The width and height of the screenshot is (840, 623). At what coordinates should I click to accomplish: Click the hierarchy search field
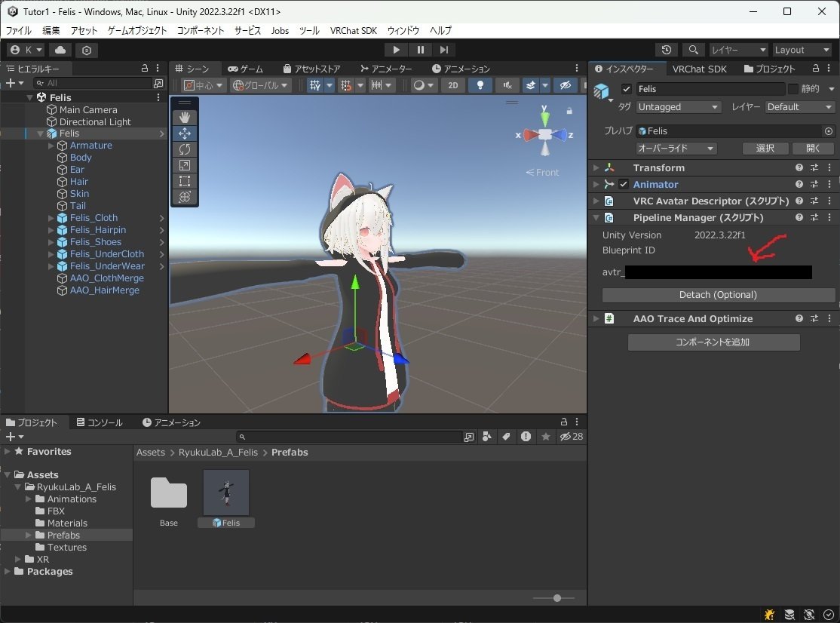point(94,83)
